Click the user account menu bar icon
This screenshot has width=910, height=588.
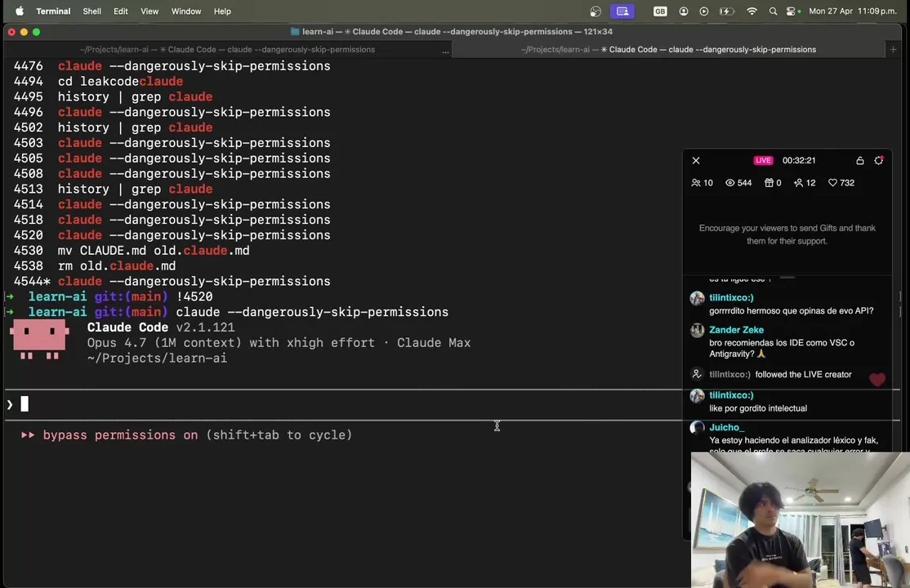(x=684, y=11)
